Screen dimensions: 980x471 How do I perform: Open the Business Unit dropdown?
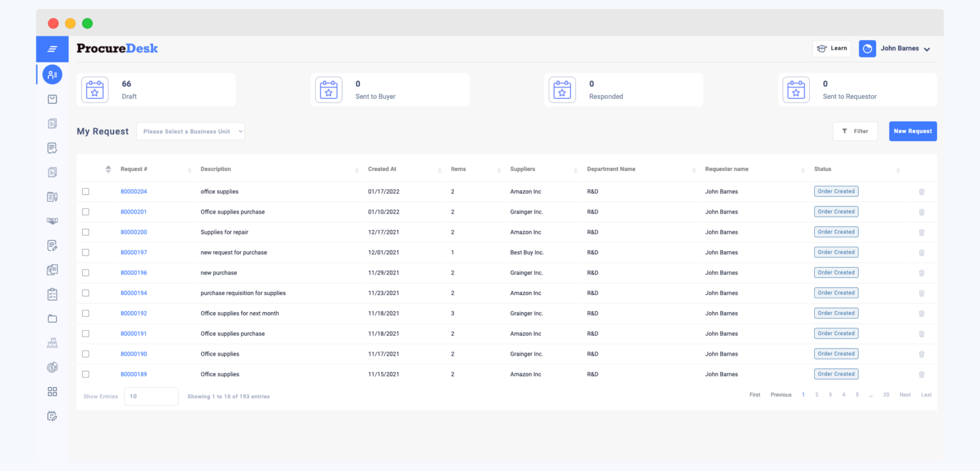(190, 131)
